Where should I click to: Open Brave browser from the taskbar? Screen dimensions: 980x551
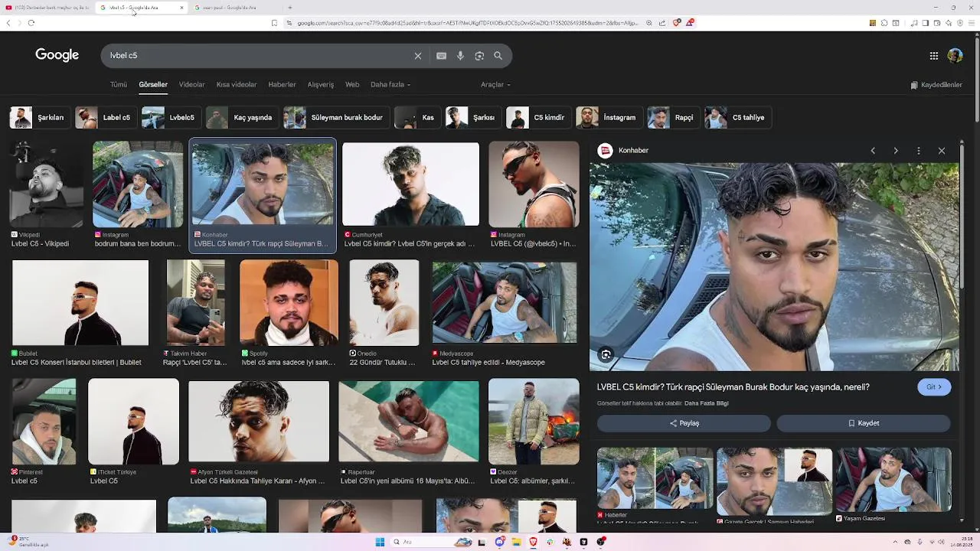coord(533,542)
